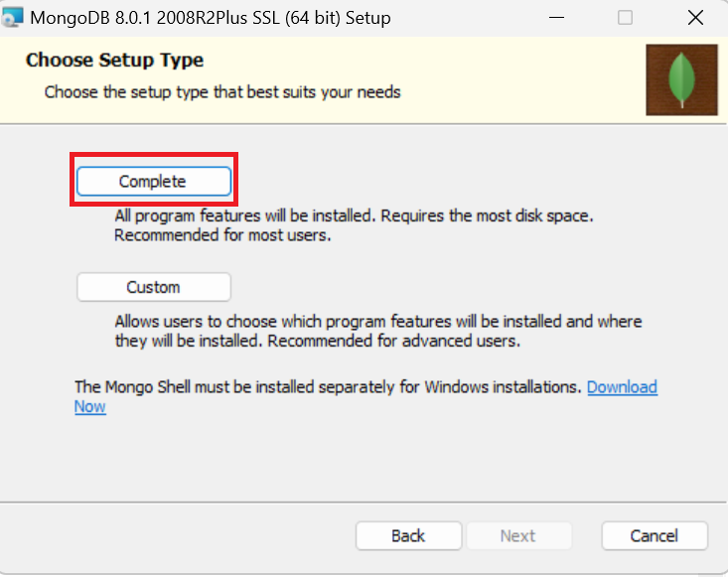
Task: Minimize the MongoDB Setup window
Action: [556, 18]
